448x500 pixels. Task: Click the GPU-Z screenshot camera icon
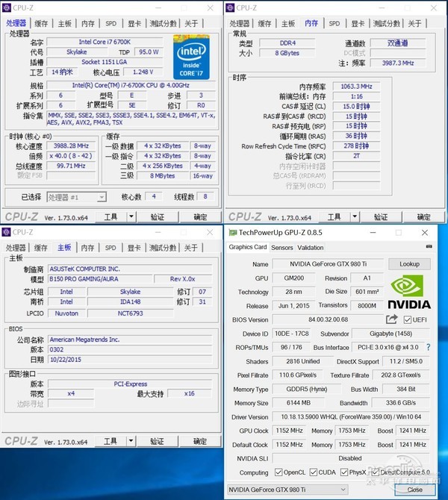coord(429,246)
